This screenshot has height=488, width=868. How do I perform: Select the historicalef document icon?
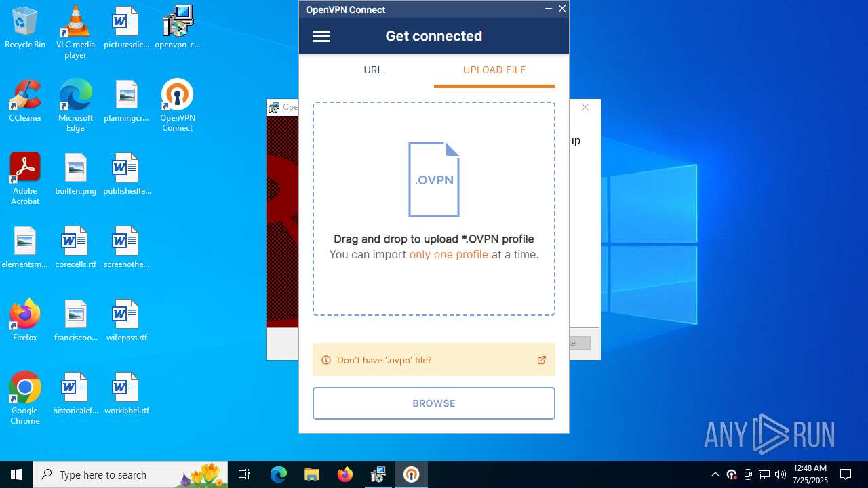coord(75,394)
